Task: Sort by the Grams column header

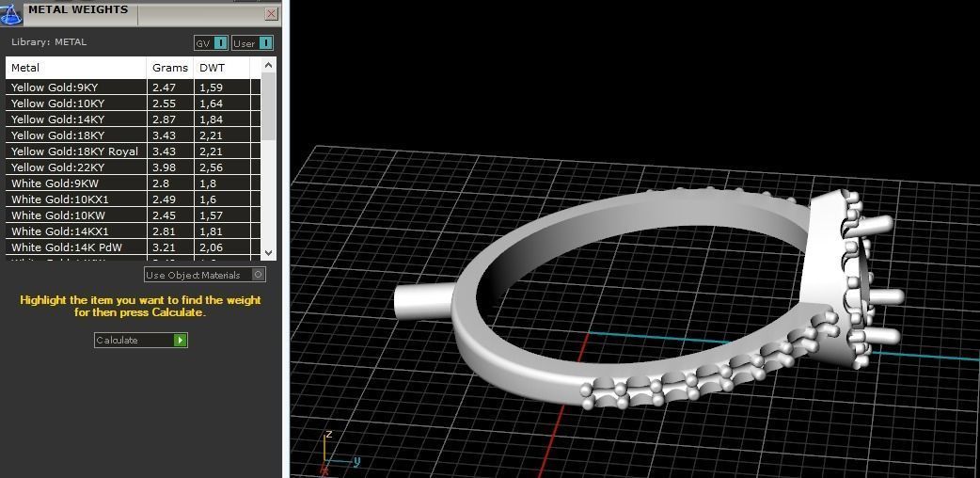Action: coord(170,68)
